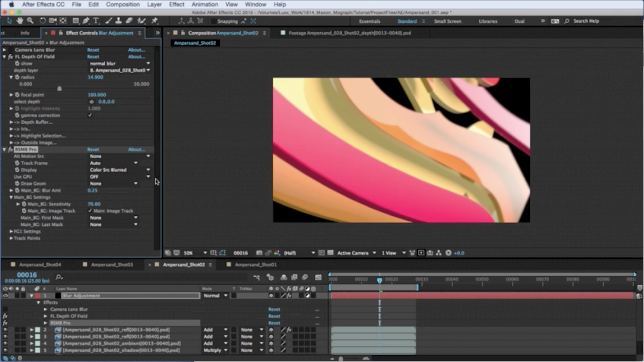This screenshot has width=644, height=362.
Task: Select the Brush tool
Action: click(x=108, y=21)
